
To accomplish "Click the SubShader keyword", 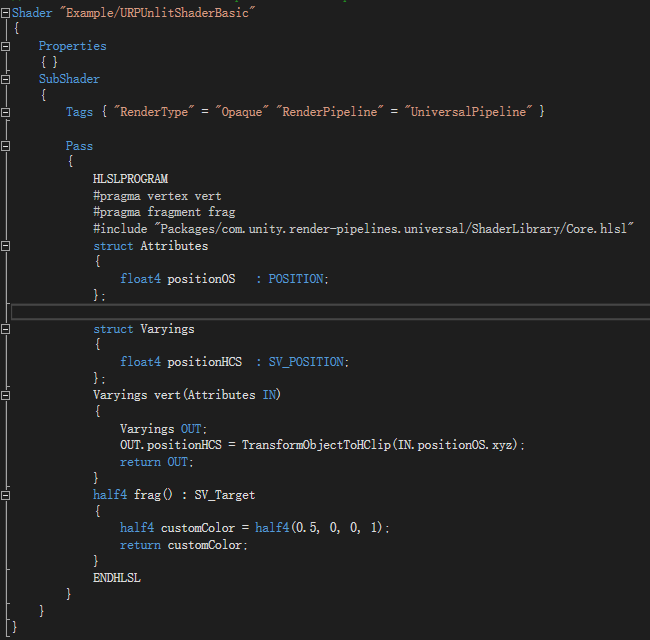I will tap(69, 79).
